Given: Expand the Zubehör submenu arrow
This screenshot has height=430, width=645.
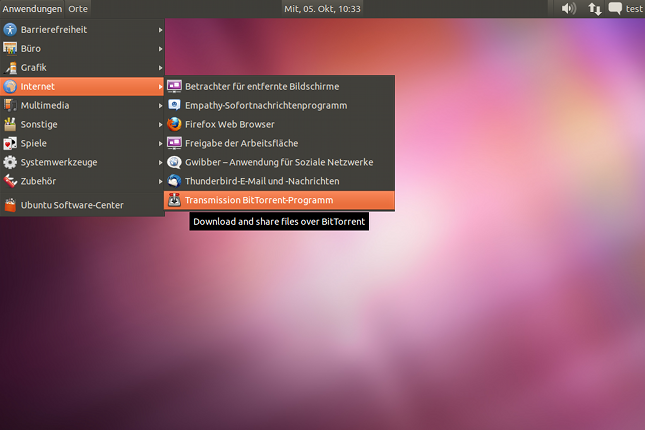Looking at the screenshot, I should tap(160, 181).
